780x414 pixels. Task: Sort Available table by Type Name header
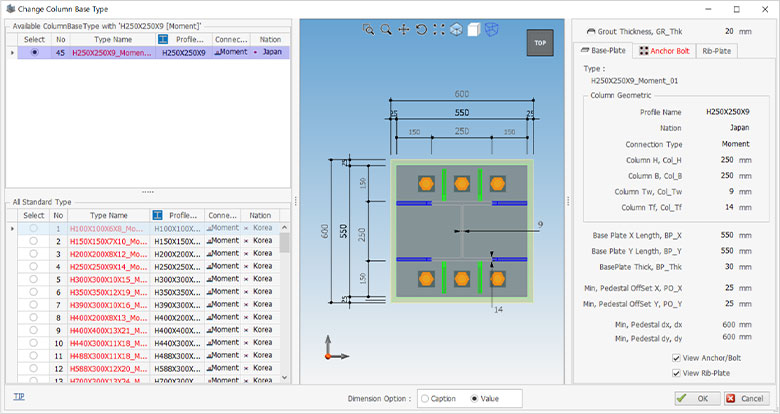click(x=113, y=39)
